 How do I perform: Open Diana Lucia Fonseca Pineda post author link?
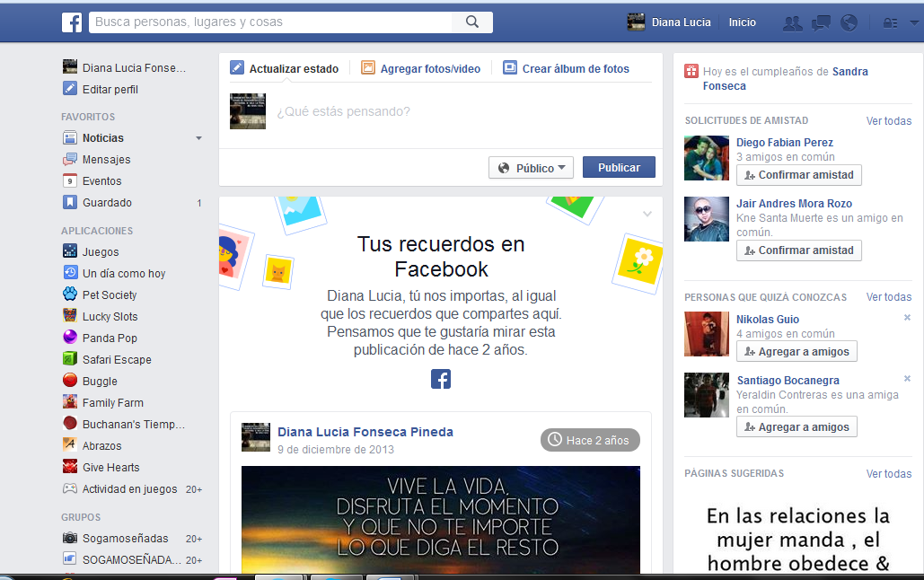pos(365,432)
